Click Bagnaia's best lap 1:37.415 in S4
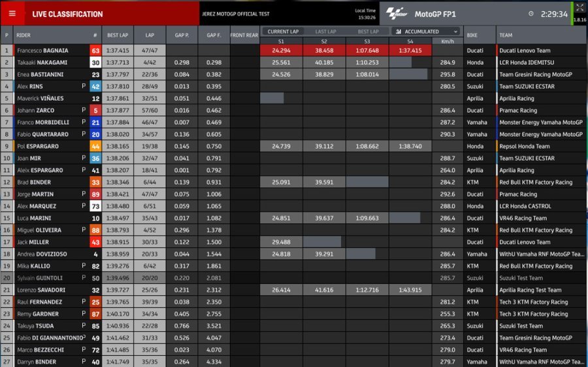Screen dimensions: 588x367 click(x=410, y=50)
